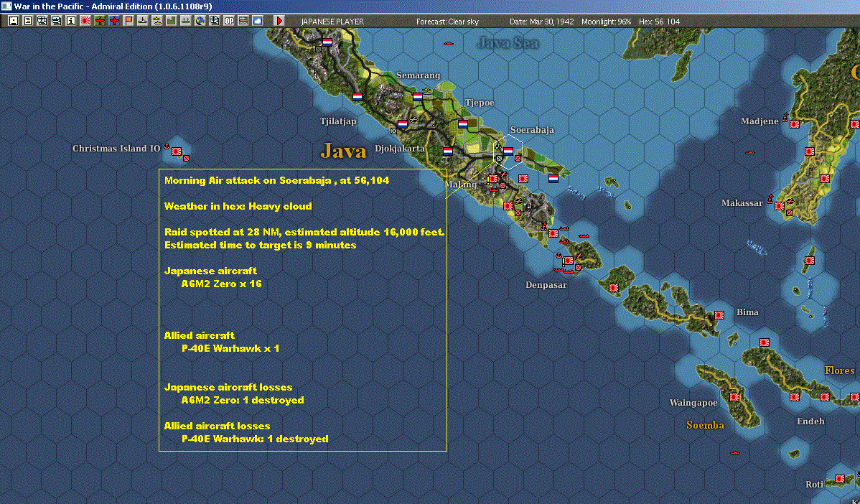
Task: Click 'A6M2 Zero: 1 destroyed' loss line
Action: (x=243, y=401)
